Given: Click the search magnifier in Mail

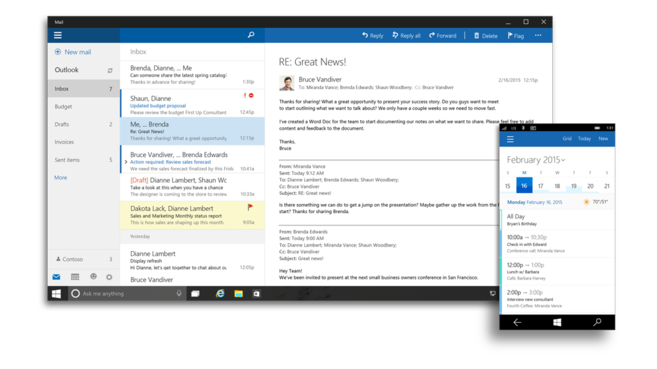Looking at the screenshot, I should click(x=251, y=35).
